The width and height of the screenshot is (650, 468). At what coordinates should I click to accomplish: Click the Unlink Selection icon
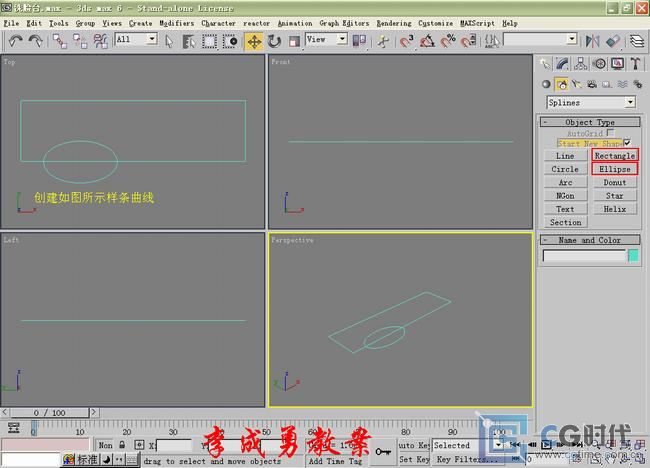point(80,41)
